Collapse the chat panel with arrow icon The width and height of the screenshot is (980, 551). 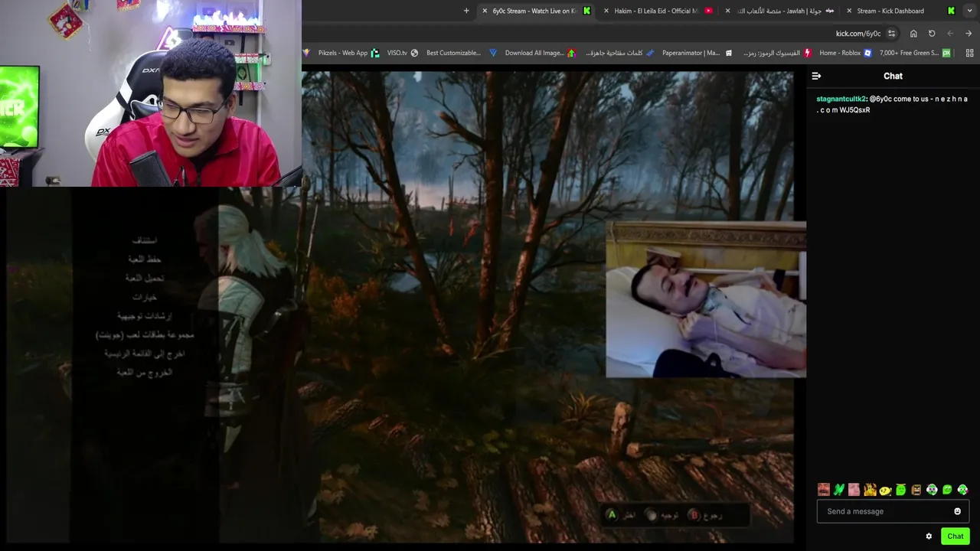tap(816, 76)
